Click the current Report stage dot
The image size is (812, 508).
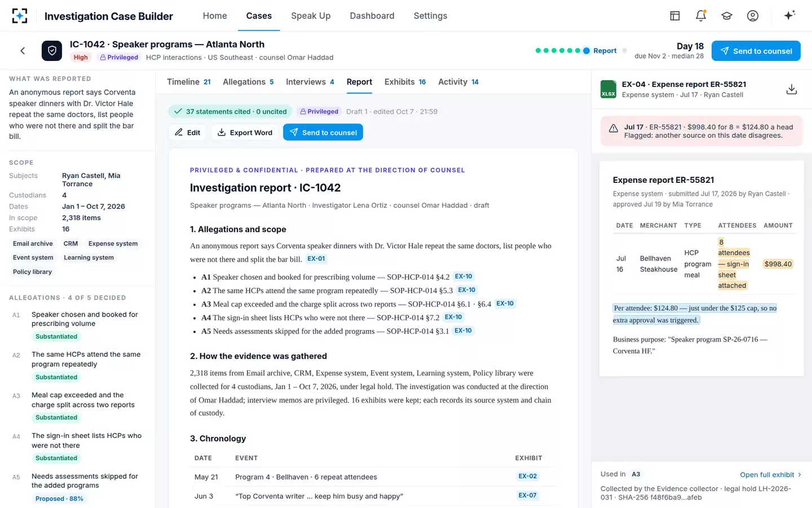coord(586,51)
